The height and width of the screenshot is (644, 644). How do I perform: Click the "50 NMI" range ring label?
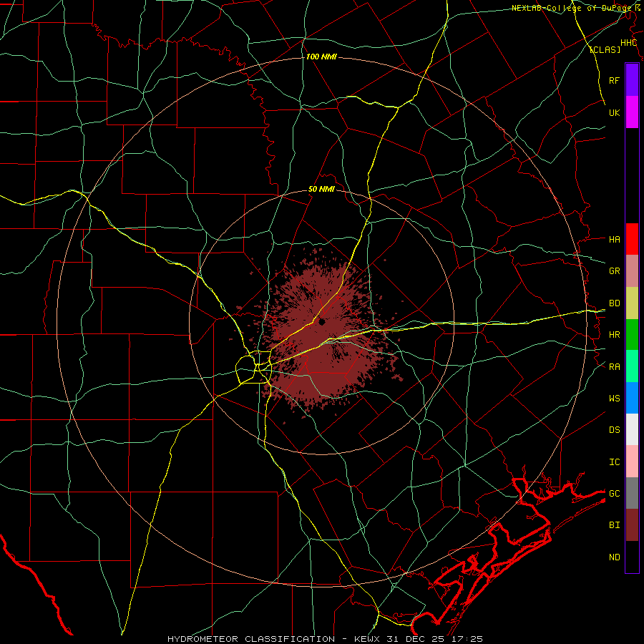click(321, 189)
